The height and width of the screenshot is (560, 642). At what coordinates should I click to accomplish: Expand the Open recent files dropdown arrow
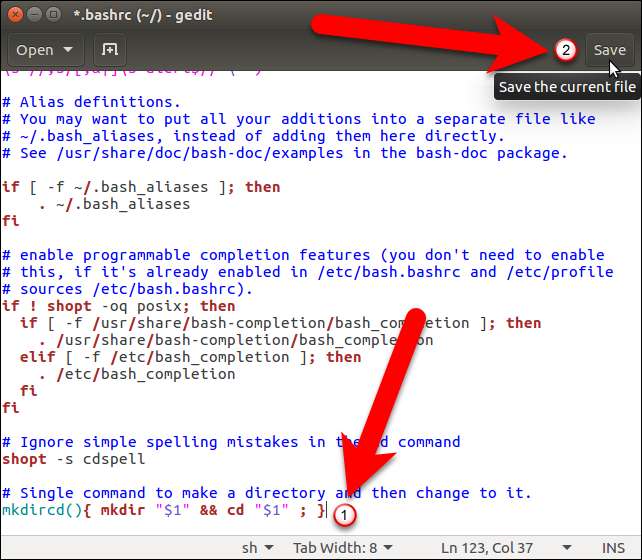[x=68, y=50]
